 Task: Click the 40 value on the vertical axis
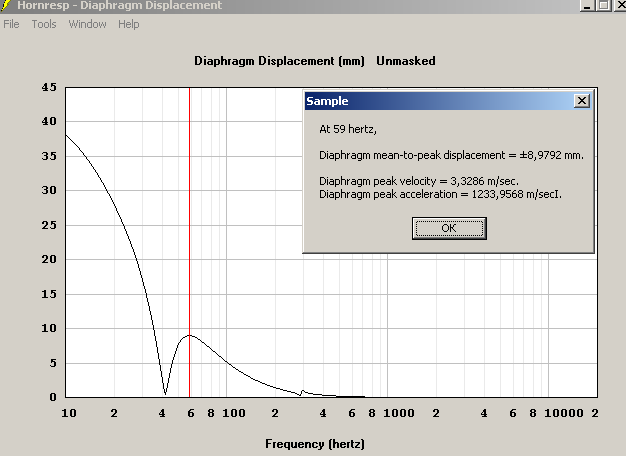click(49, 121)
